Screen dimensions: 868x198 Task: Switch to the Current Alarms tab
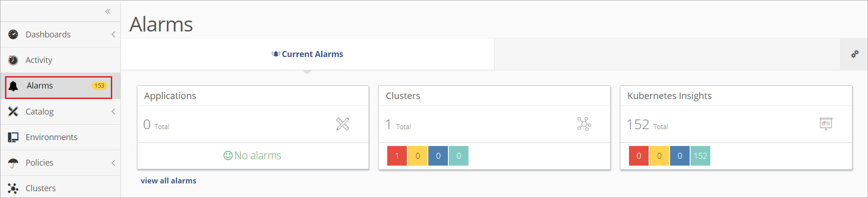[307, 54]
